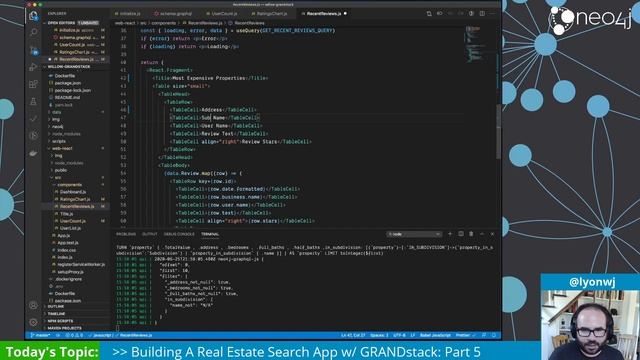Screen dimensions: 640x360
Task: Open the Search view in activity bar
Action: pos(33,33)
